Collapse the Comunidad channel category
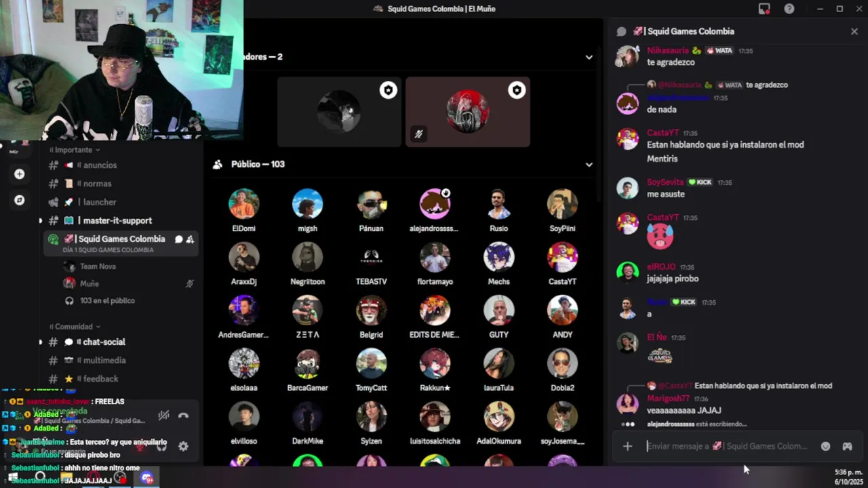This screenshot has height=488, width=868. click(75, 327)
